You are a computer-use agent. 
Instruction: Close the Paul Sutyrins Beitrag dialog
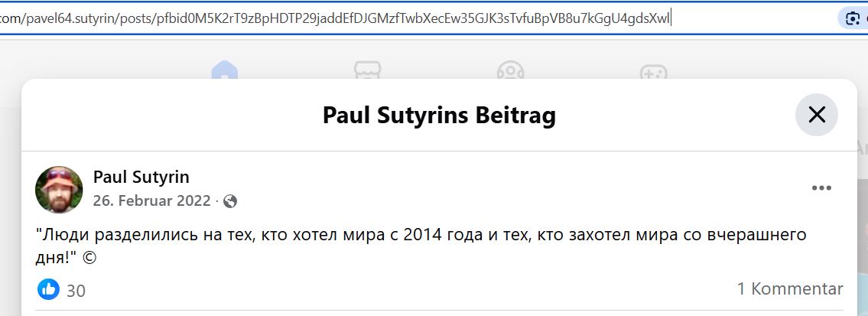[817, 115]
